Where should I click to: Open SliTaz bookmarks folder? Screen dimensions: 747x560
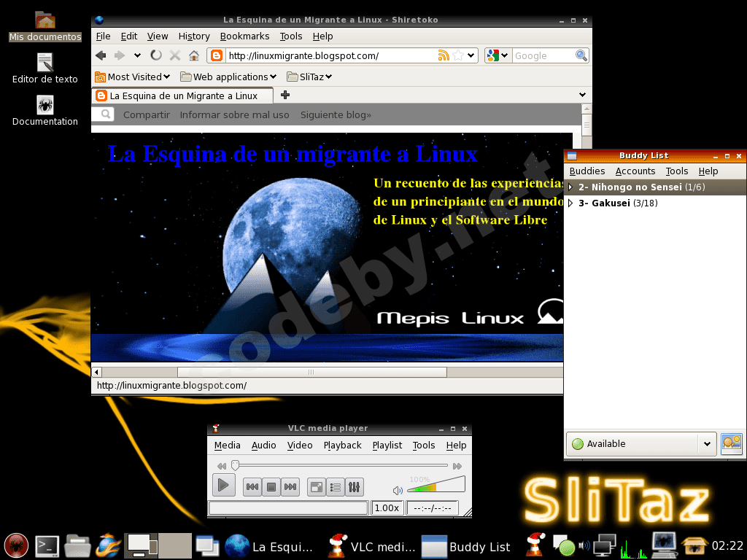[309, 77]
